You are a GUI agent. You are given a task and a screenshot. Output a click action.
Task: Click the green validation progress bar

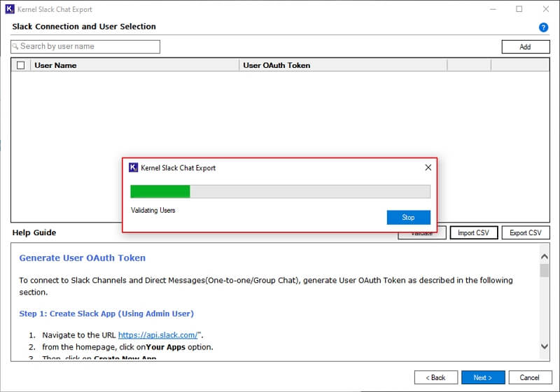(160, 191)
